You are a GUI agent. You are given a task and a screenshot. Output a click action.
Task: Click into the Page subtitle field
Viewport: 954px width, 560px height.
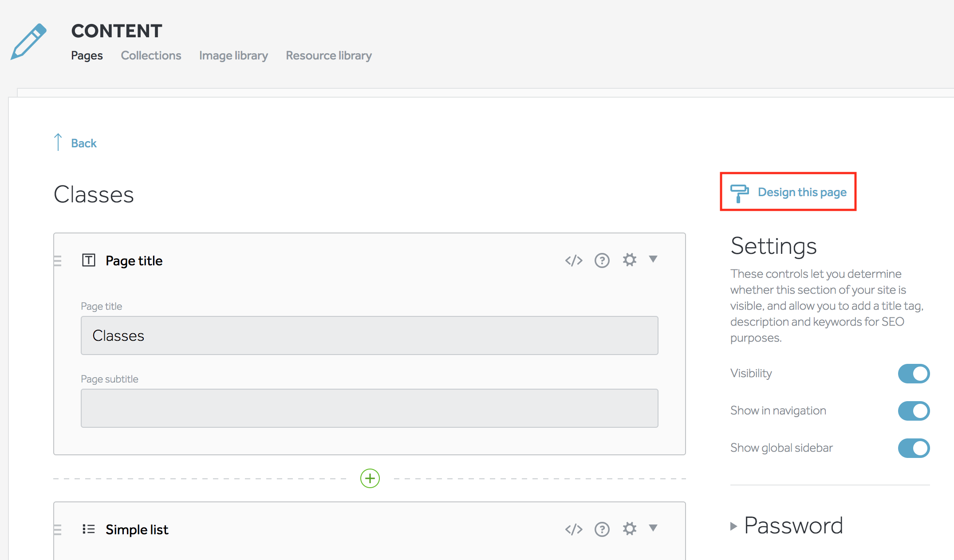369,408
